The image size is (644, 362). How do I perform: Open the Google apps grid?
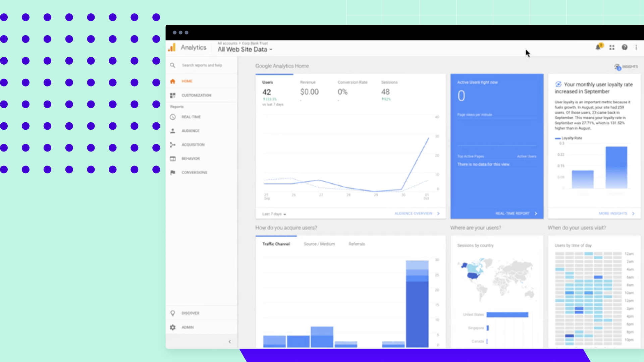point(611,47)
